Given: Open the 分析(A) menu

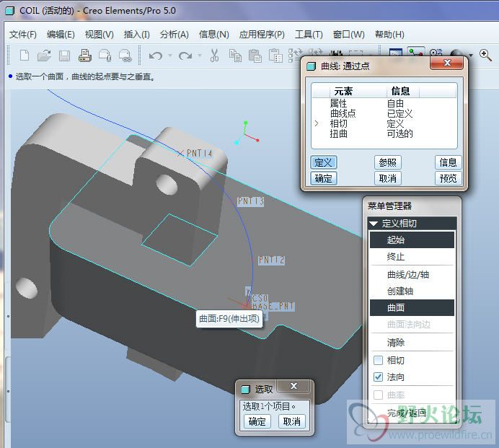Looking at the screenshot, I should 174,35.
